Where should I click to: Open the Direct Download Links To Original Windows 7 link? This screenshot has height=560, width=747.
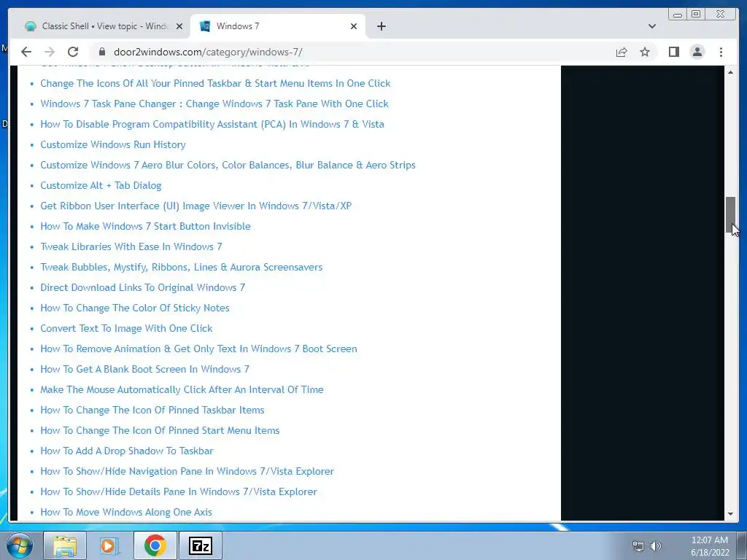pyautogui.click(x=142, y=287)
